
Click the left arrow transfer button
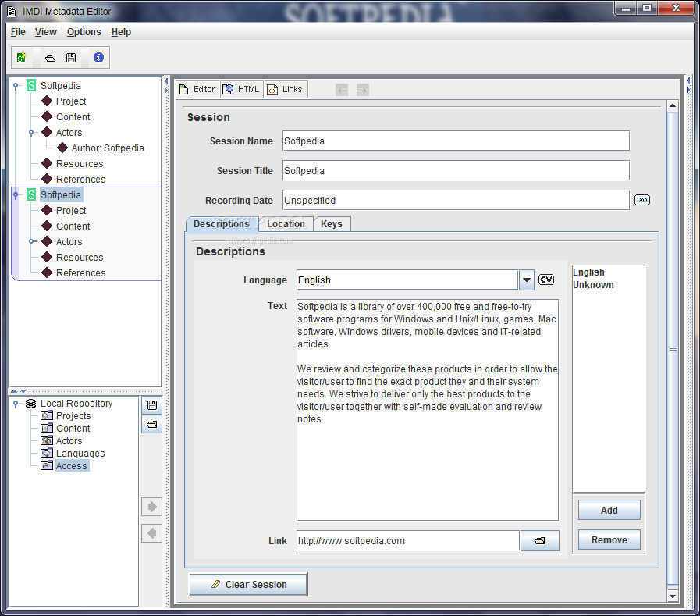pos(152,533)
